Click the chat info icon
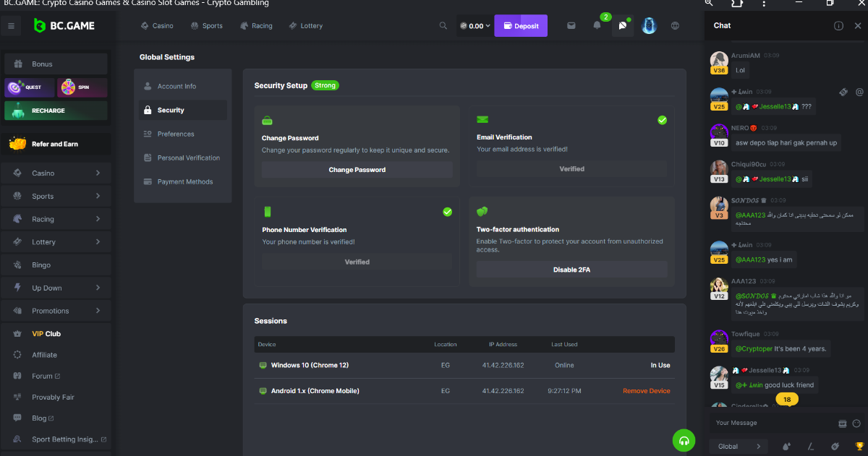 pos(838,26)
